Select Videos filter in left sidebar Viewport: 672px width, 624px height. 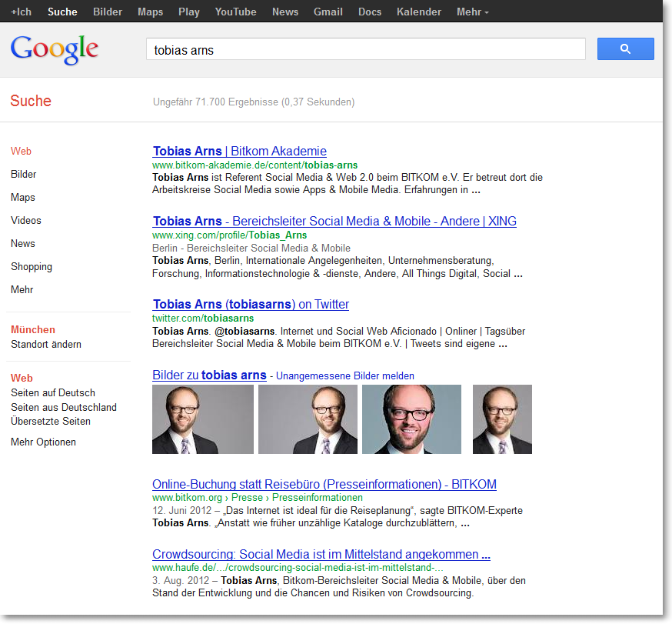[26, 220]
